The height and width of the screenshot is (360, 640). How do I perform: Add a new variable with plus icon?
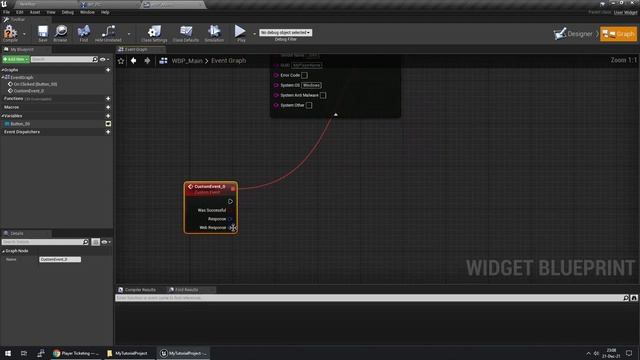[108, 116]
